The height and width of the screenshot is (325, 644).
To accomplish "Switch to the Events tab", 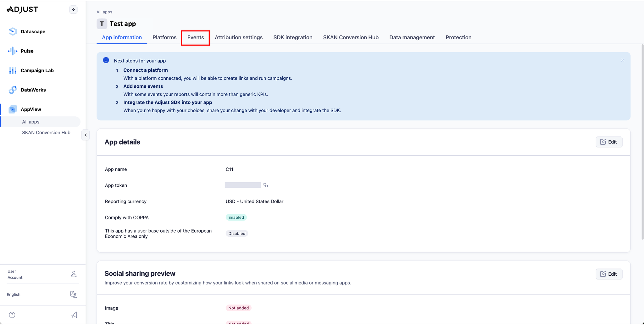I will 196,37.
